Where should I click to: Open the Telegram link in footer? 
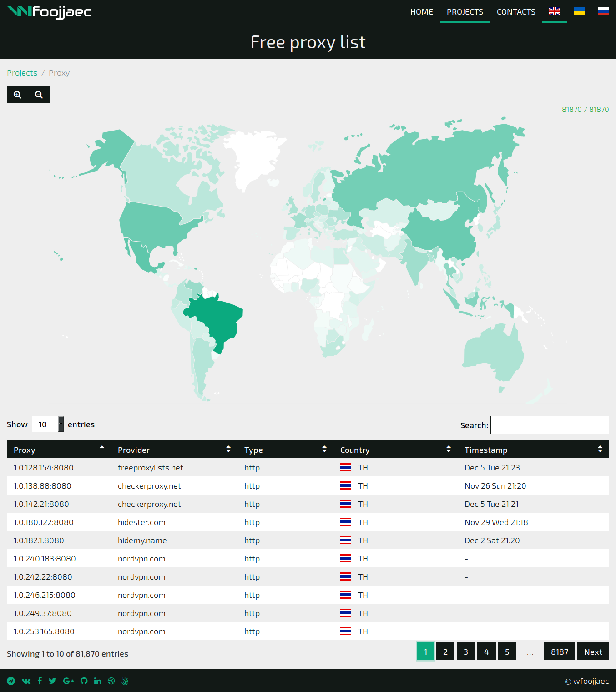click(x=11, y=681)
